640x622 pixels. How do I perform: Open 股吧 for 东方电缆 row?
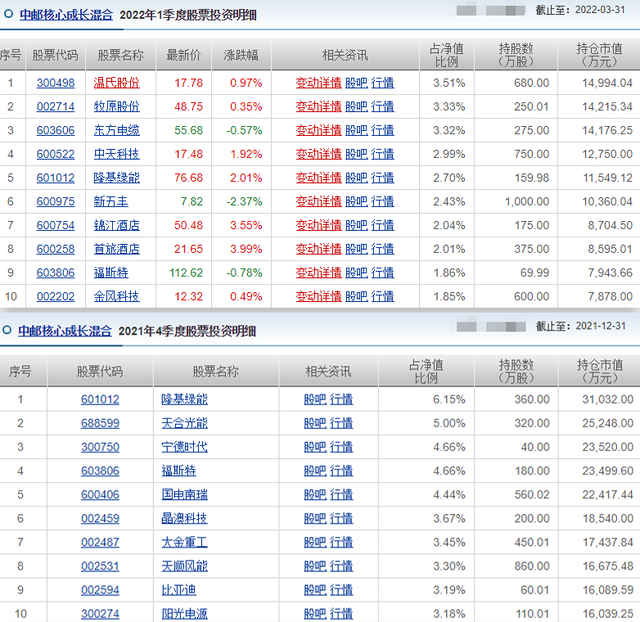point(356,130)
